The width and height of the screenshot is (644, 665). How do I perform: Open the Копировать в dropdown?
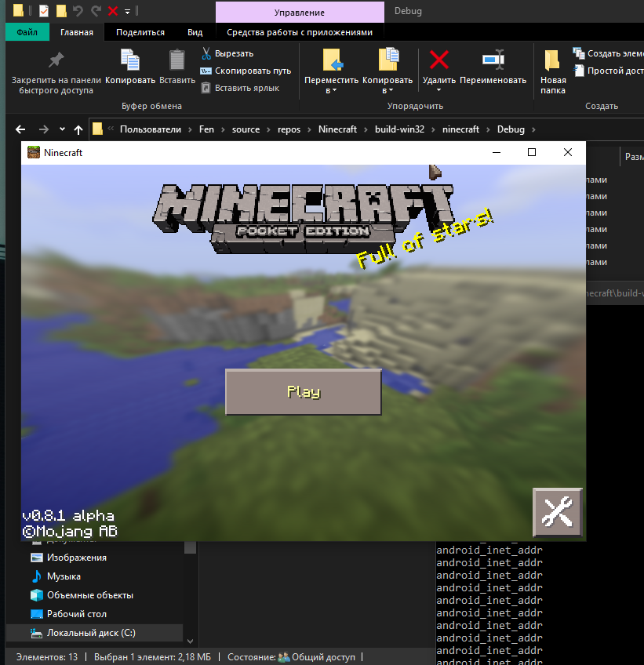tap(387, 71)
